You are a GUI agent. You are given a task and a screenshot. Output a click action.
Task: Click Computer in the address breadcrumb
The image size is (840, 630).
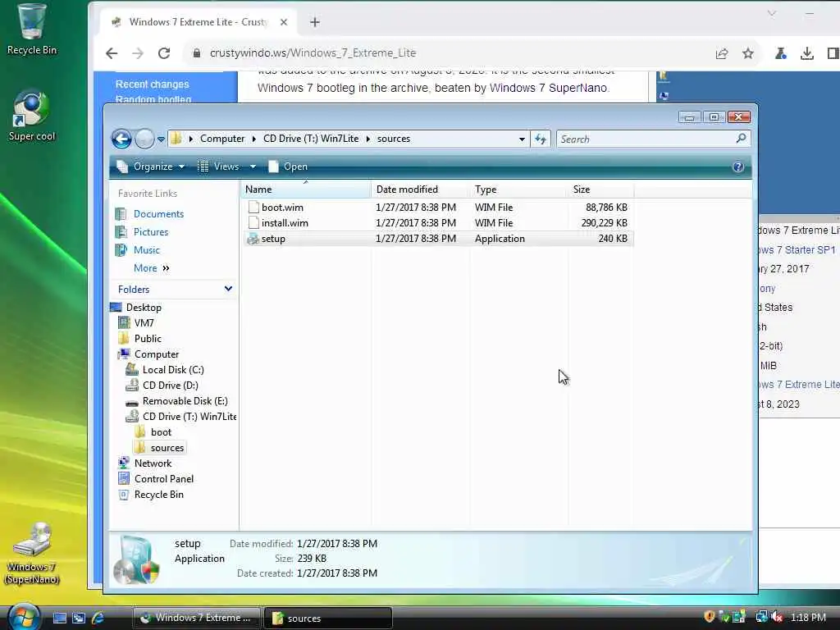222,139
